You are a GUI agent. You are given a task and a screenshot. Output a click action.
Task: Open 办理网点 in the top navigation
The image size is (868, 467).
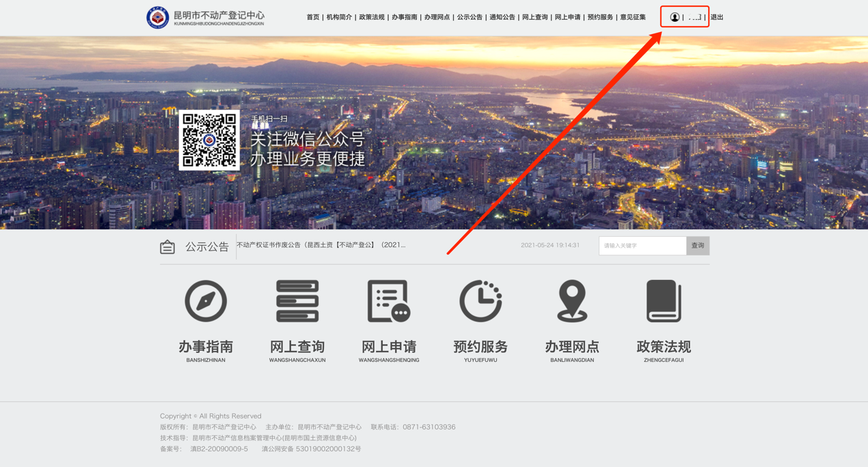click(x=437, y=17)
